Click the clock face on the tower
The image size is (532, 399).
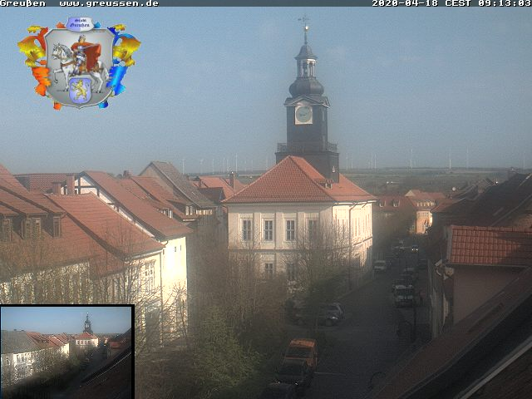(303, 115)
